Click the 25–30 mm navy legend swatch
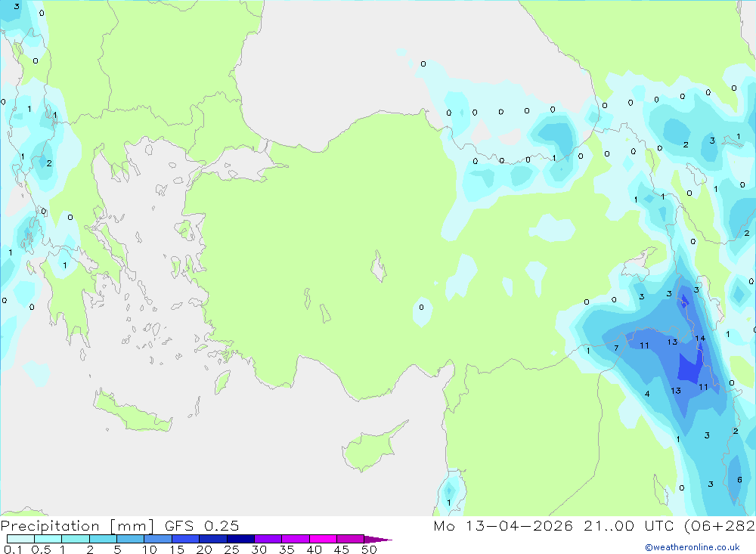The height and width of the screenshot is (554, 756). click(x=240, y=539)
